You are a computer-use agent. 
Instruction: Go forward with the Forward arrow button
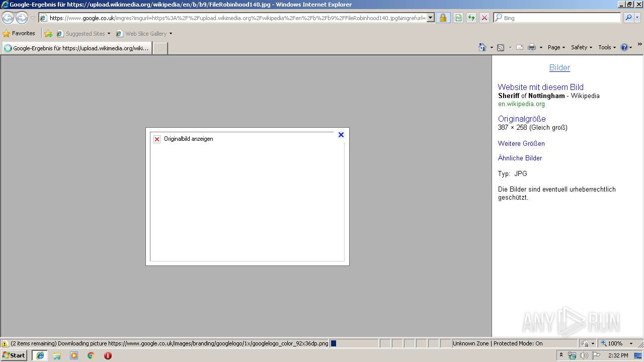[22, 18]
